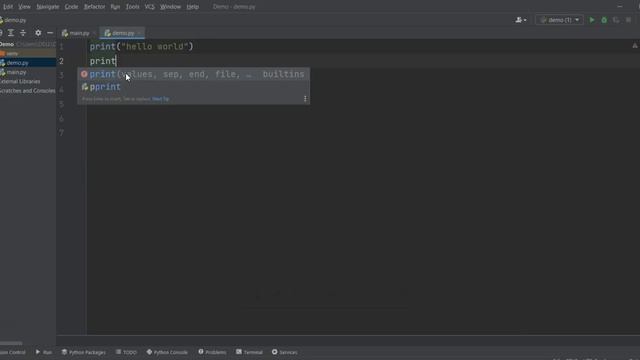Viewport: 640px width, 360px height.
Task: Open the completion popup three-dots options
Action: 305,99
